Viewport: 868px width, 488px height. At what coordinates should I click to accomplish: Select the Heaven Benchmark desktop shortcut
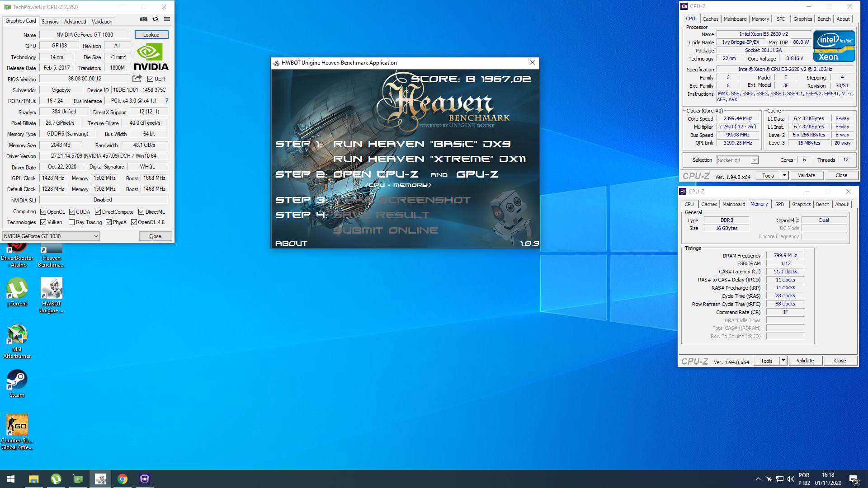click(x=51, y=255)
